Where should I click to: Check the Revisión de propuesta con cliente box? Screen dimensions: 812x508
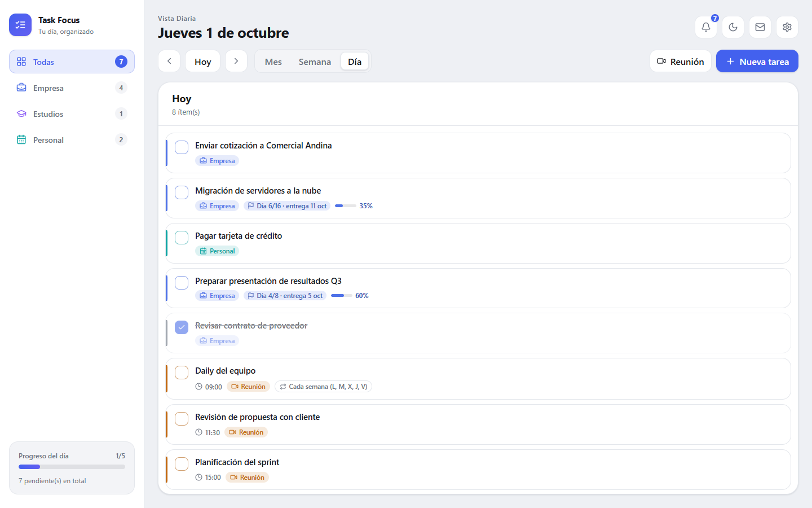[x=182, y=419]
